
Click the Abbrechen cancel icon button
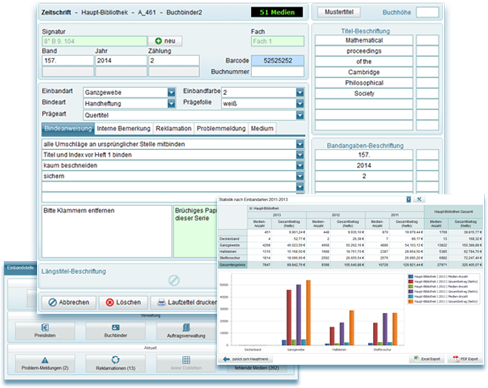coord(69,302)
